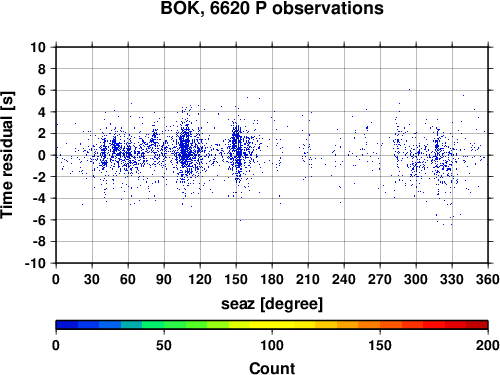Click the Time residual [s] axis label
500x375 pixels.
click(x=7, y=155)
